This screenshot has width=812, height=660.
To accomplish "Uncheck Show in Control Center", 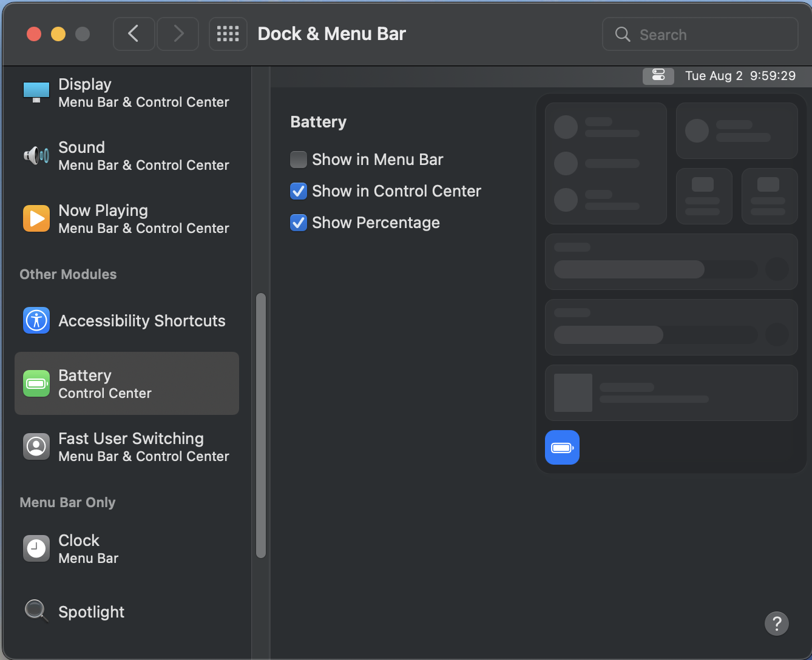I will pos(299,191).
